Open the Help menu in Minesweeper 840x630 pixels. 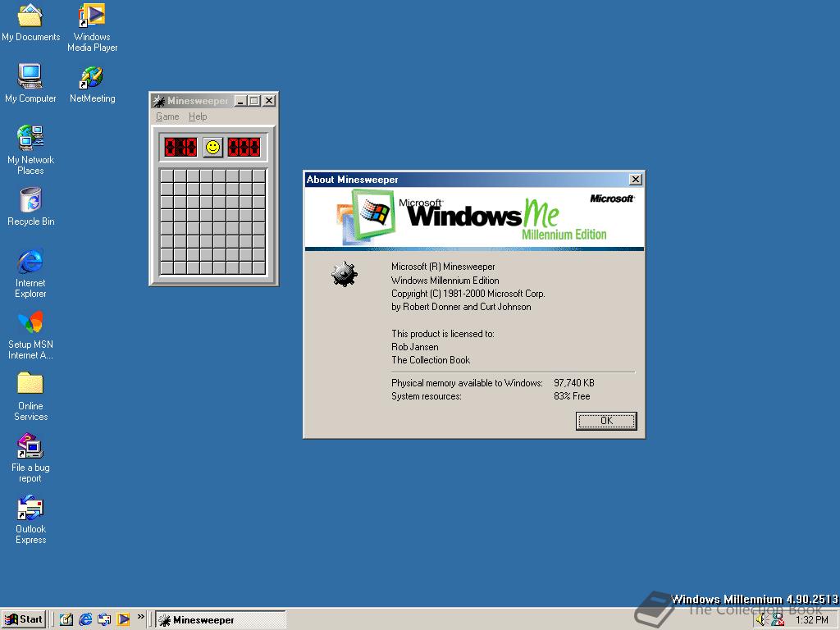coord(198,116)
